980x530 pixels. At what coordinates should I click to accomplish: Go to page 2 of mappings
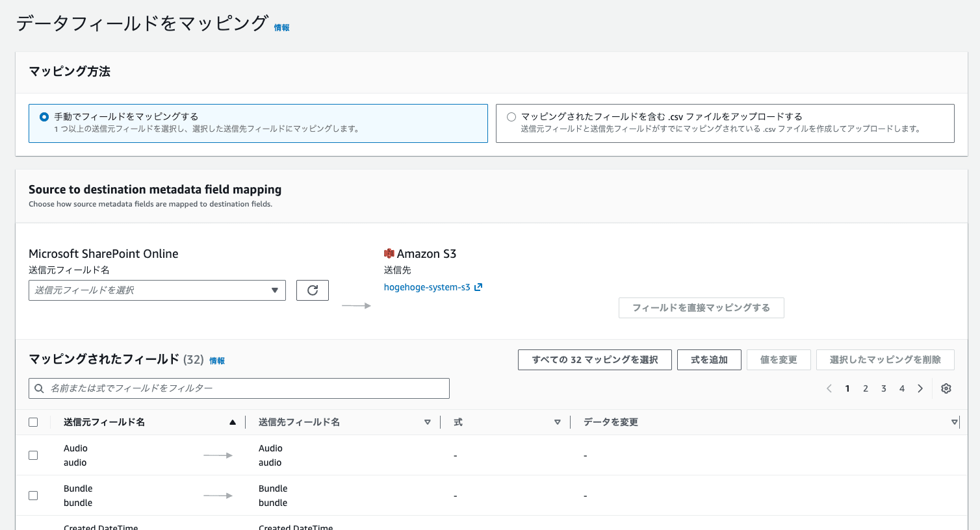pos(866,388)
